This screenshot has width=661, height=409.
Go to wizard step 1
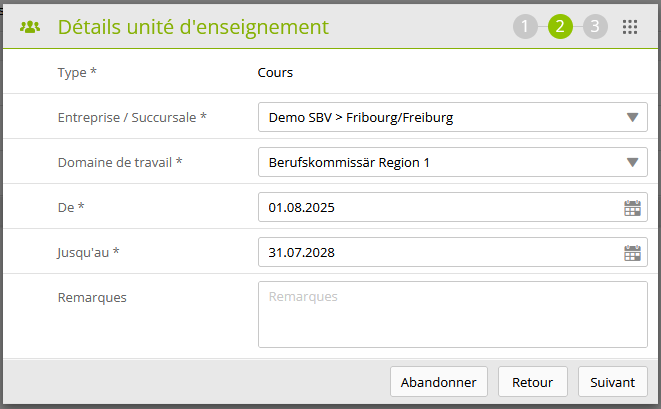pos(525,27)
